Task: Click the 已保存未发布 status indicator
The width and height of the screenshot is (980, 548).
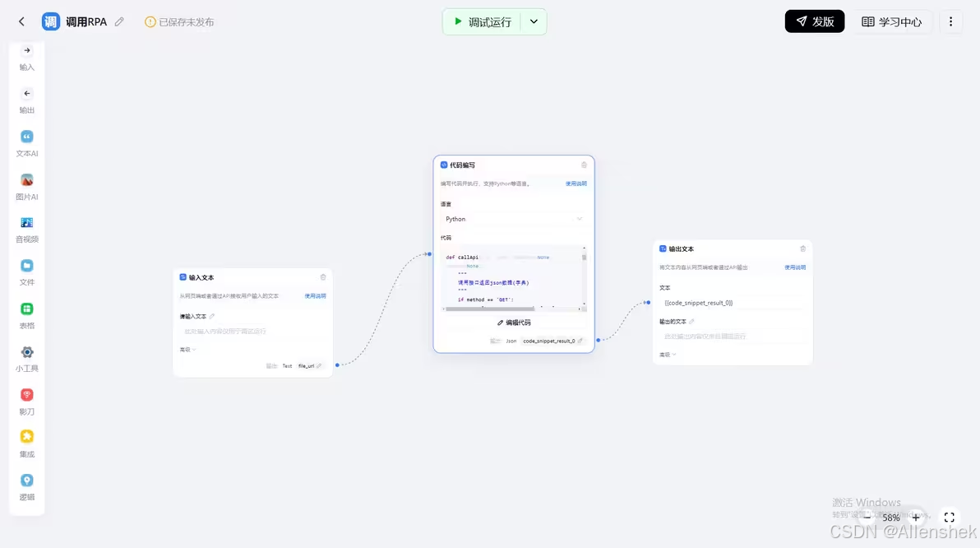Action: tap(179, 22)
